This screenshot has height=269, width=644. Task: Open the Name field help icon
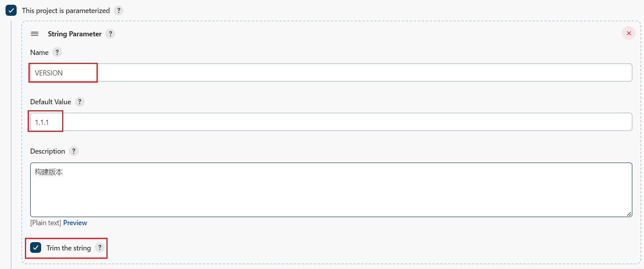[x=57, y=52]
